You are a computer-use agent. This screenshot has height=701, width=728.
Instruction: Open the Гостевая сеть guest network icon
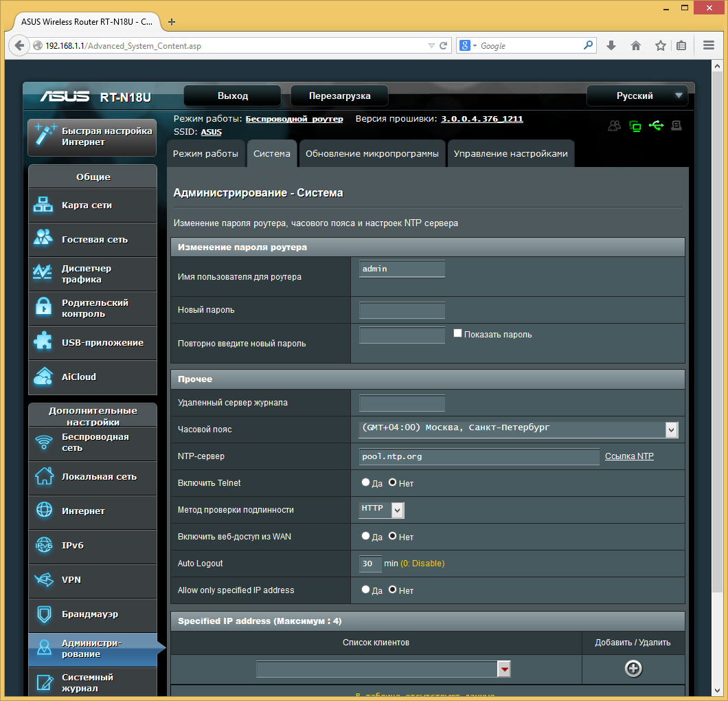tap(43, 238)
